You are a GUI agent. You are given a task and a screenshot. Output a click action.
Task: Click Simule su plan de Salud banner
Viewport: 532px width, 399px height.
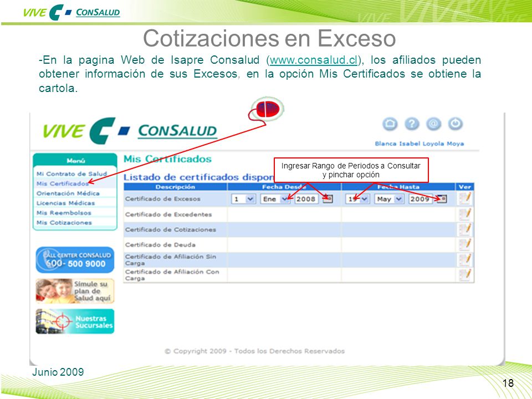75,291
